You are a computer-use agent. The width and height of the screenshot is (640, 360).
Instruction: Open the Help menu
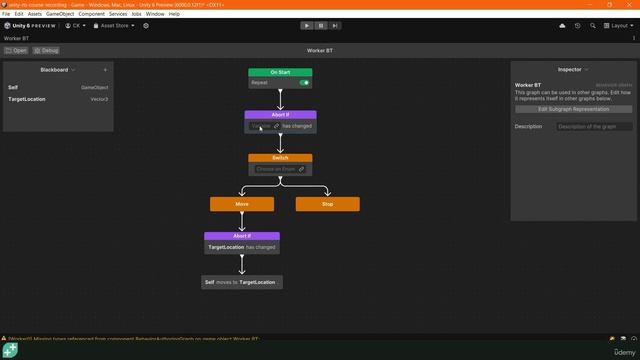click(x=174, y=14)
